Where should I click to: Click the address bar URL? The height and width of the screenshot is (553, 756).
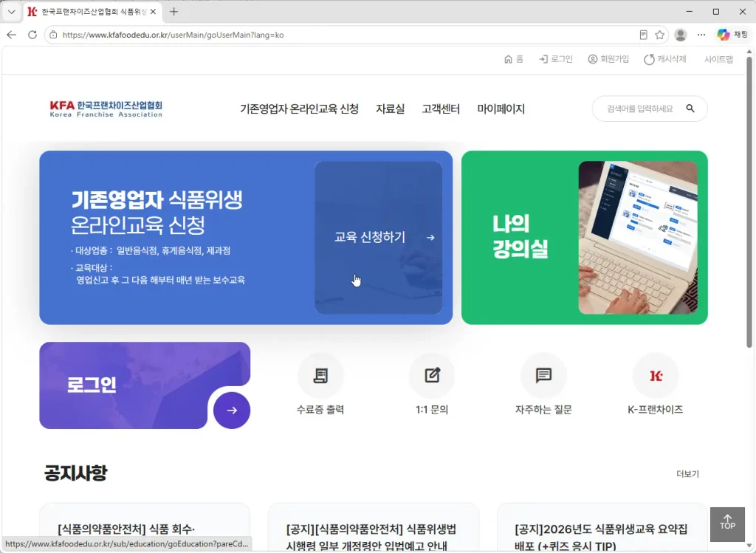173,35
